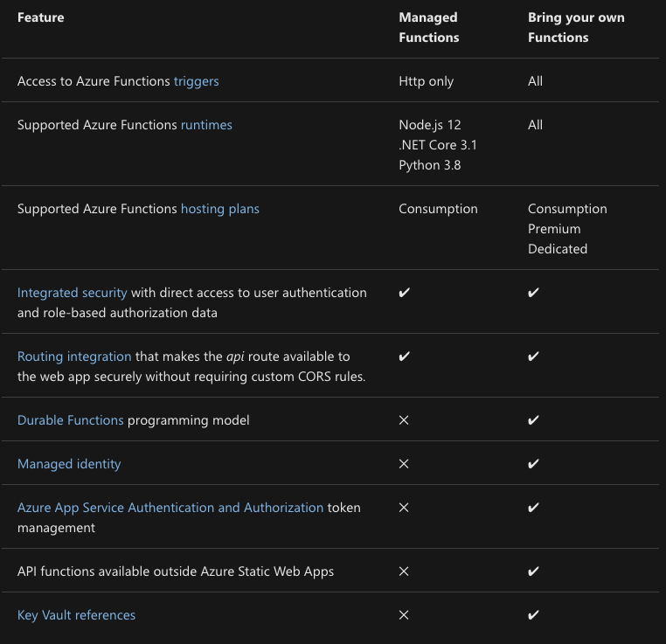Image resolution: width=666 pixels, height=644 pixels.
Task: Click Bring your own checkmark for Routing integration
Action: click(533, 357)
